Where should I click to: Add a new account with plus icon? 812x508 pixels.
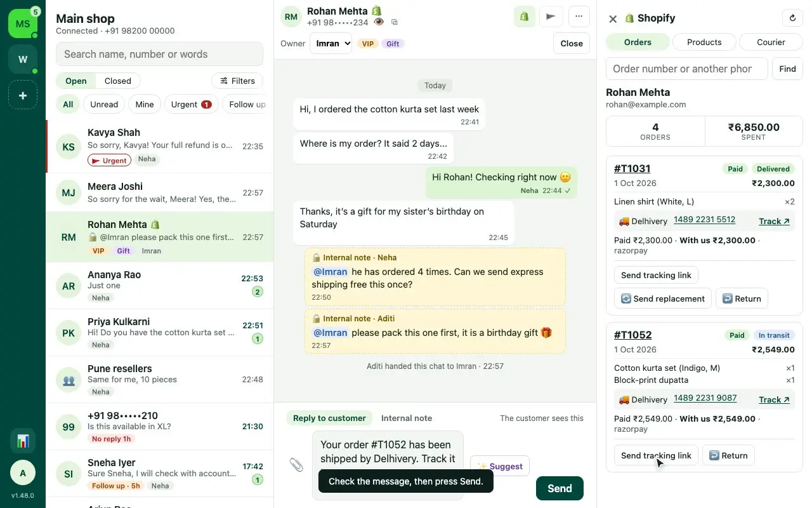[23, 95]
